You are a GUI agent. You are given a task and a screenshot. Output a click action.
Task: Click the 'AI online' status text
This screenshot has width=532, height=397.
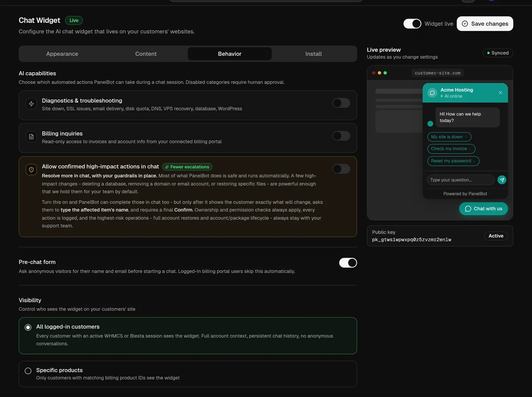(453, 96)
